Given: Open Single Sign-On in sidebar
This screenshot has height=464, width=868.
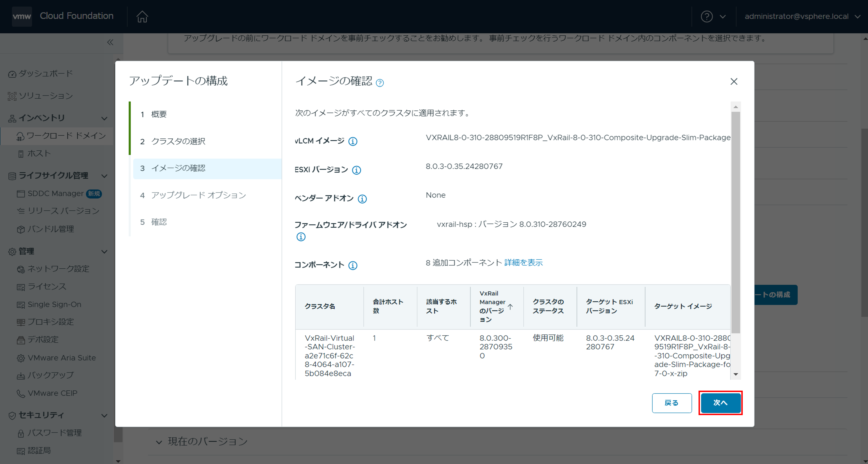Looking at the screenshot, I should click(54, 304).
